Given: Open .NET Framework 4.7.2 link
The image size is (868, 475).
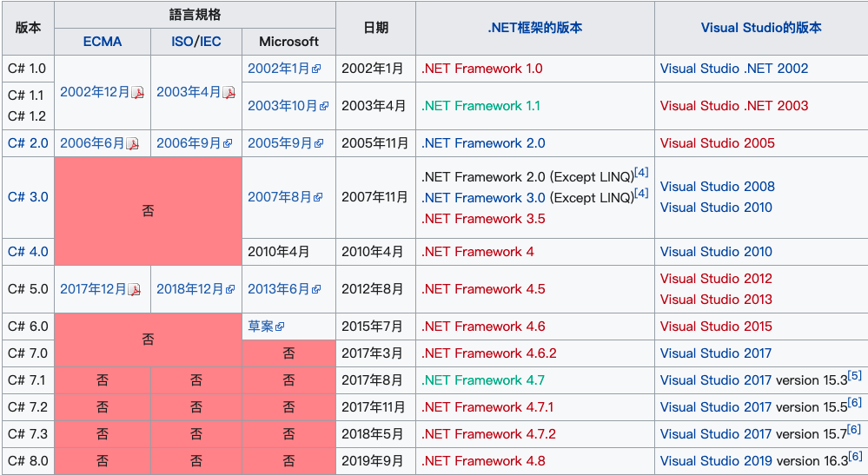Looking at the screenshot, I should point(488,434).
